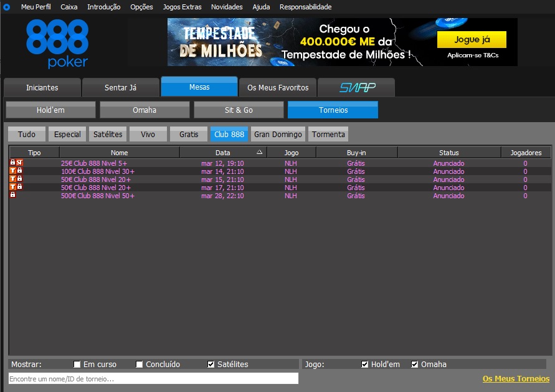Click the sort arrow in the Data column header

tap(260, 152)
